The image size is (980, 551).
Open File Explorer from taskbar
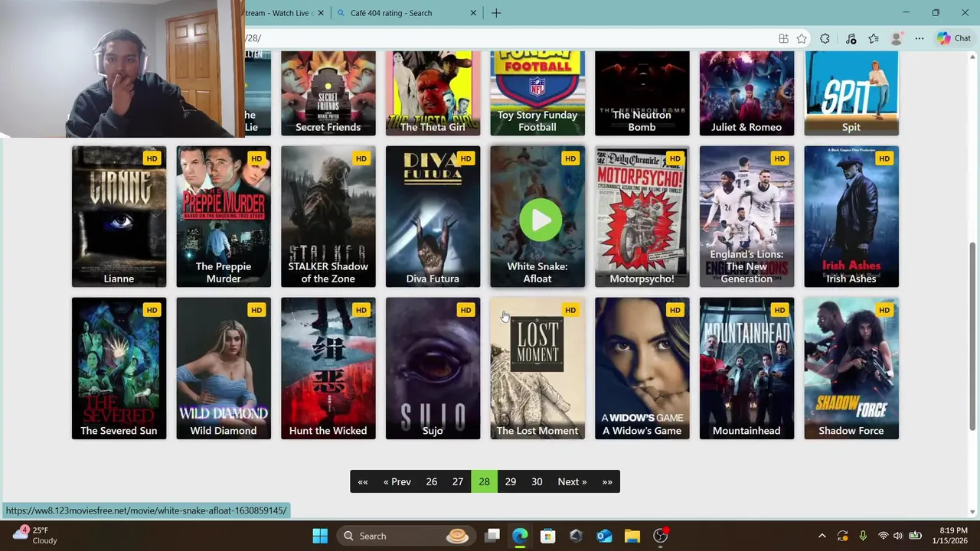point(632,536)
